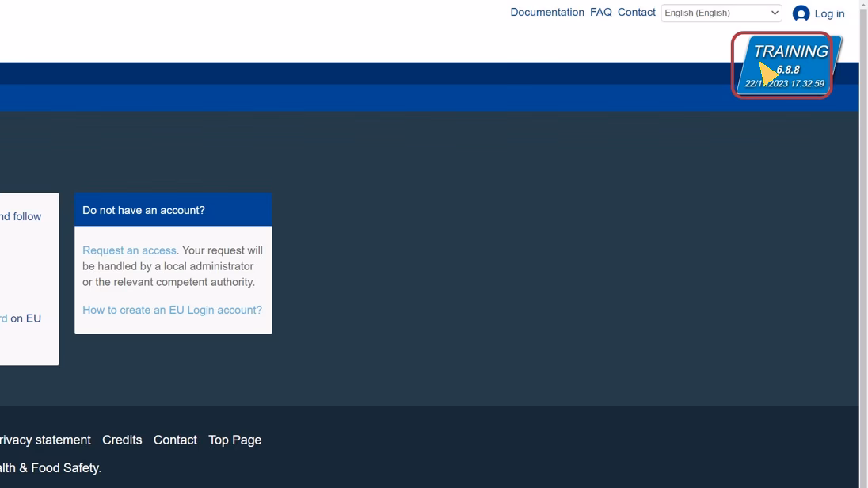Viewport: 868px width, 488px height.
Task: Click the Contact link in top header
Action: click(x=636, y=13)
